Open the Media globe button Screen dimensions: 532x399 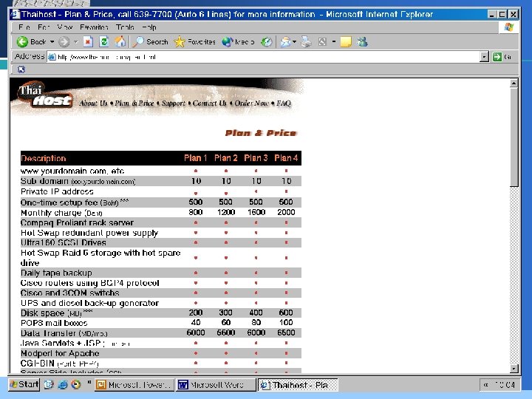click(238, 41)
